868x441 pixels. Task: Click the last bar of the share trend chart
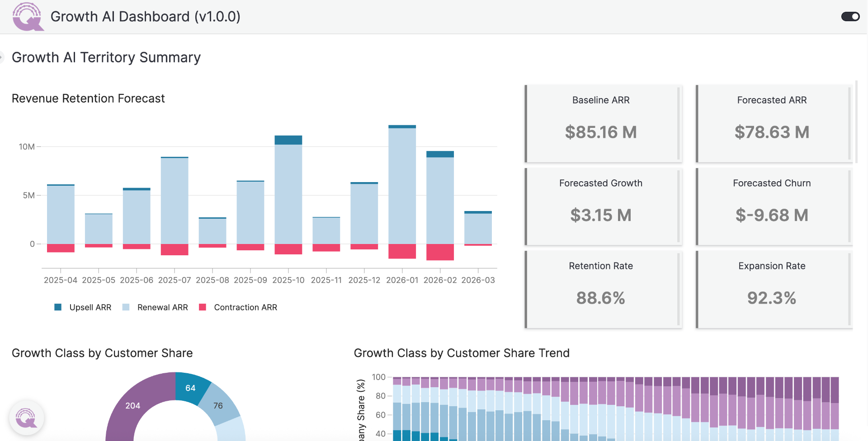[x=835, y=409]
